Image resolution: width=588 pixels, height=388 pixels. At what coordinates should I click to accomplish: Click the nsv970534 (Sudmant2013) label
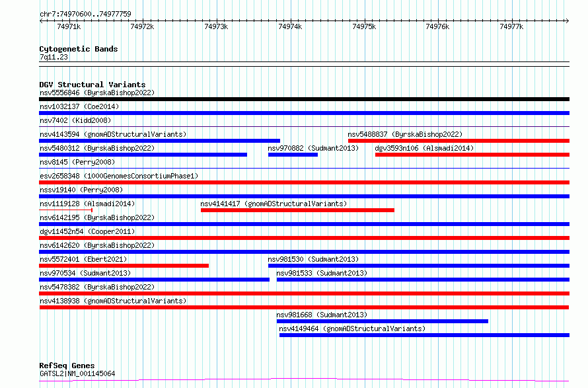click(x=85, y=273)
